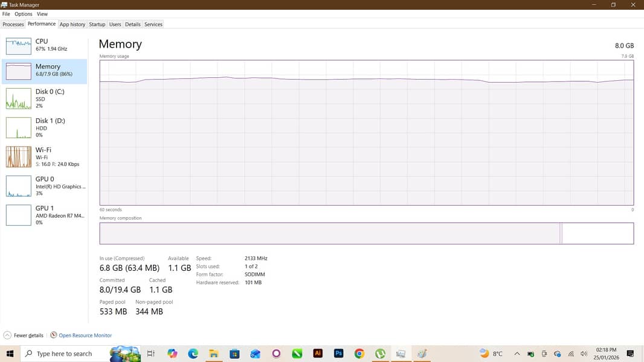Open Google Chrome from the taskbar
This screenshot has height=362, width=644.
(359, 354)
